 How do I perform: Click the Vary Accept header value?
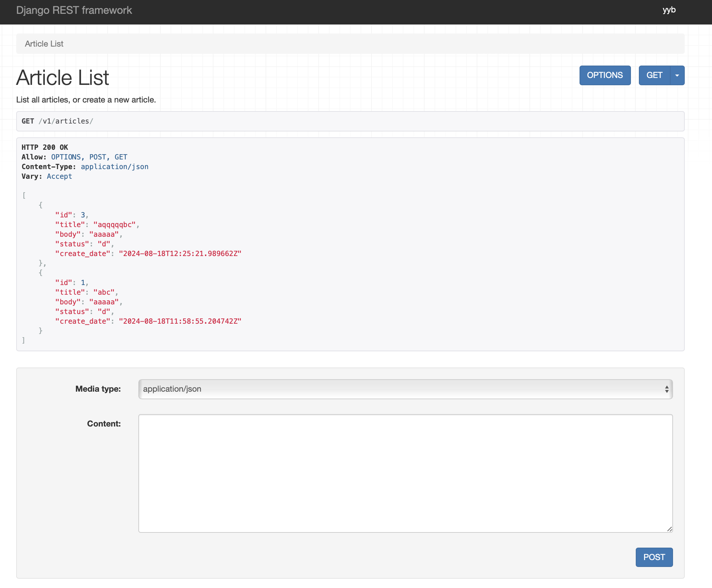coord(59,176)
